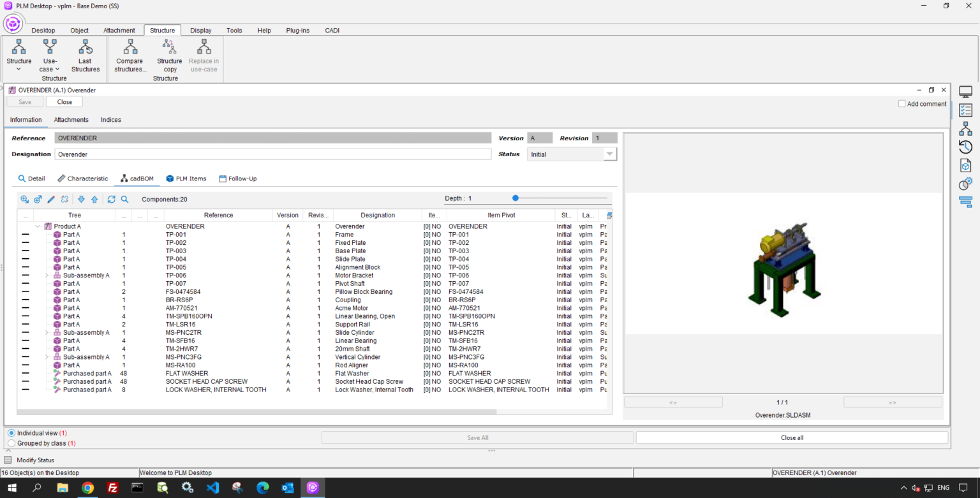The height and width of the screenshot is (498, 980).
Task: Click the Close all button
Action: [791, 437]
